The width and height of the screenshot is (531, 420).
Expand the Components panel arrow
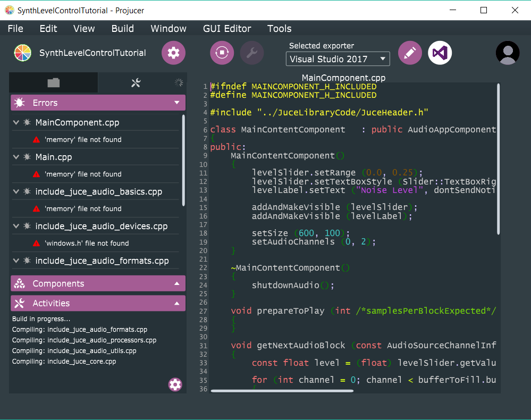point(177,283)
